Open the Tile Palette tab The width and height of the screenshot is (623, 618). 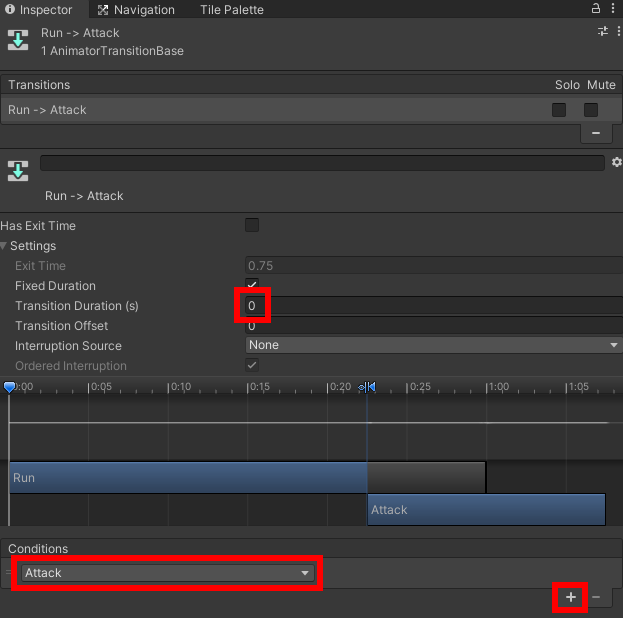[x=232, y=10]
